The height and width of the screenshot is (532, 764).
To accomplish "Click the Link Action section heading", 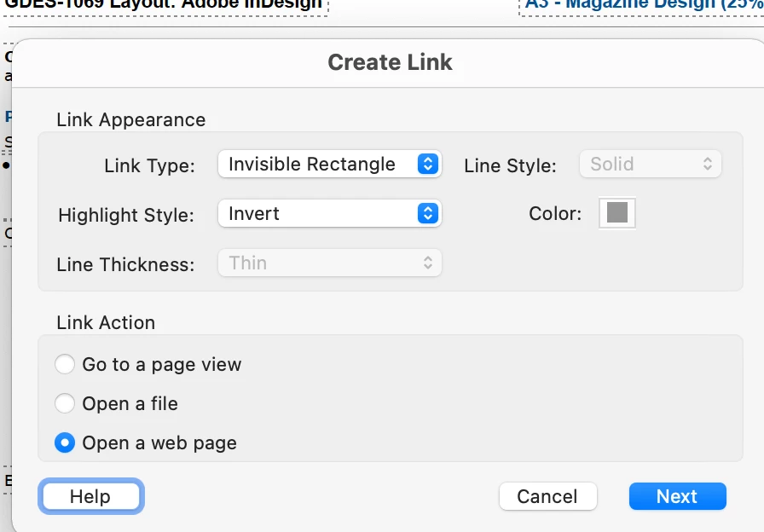I will 106,323.
